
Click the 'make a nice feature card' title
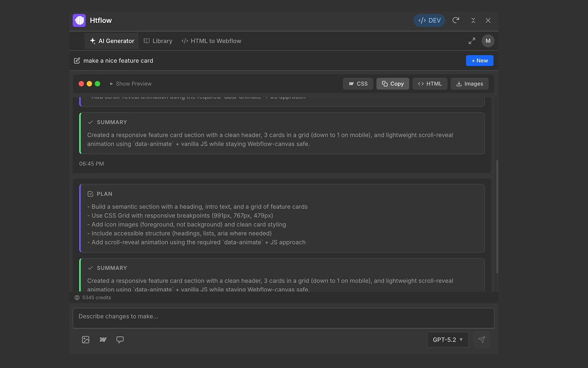click(118, 61)
